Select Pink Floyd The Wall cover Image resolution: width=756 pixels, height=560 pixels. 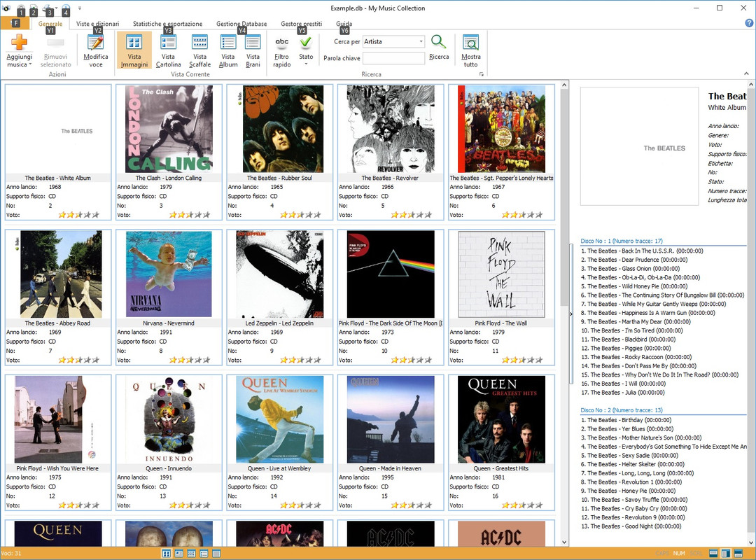(x=501, y=274)
